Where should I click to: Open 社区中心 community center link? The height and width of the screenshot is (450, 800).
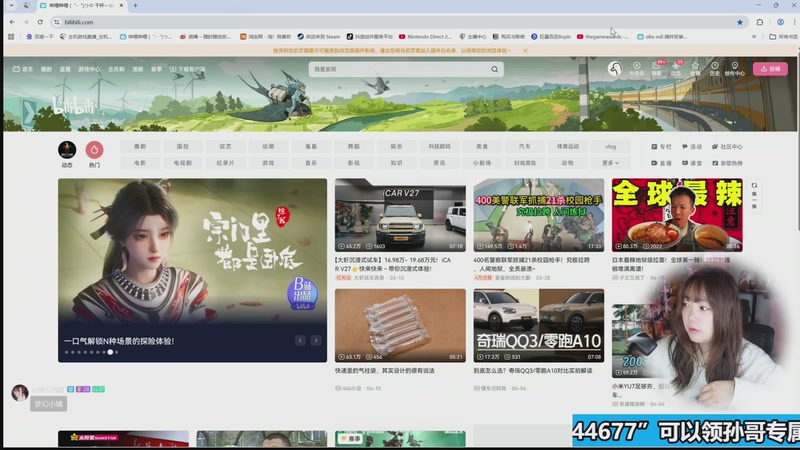pyautogui.click(x=728, y=146)
